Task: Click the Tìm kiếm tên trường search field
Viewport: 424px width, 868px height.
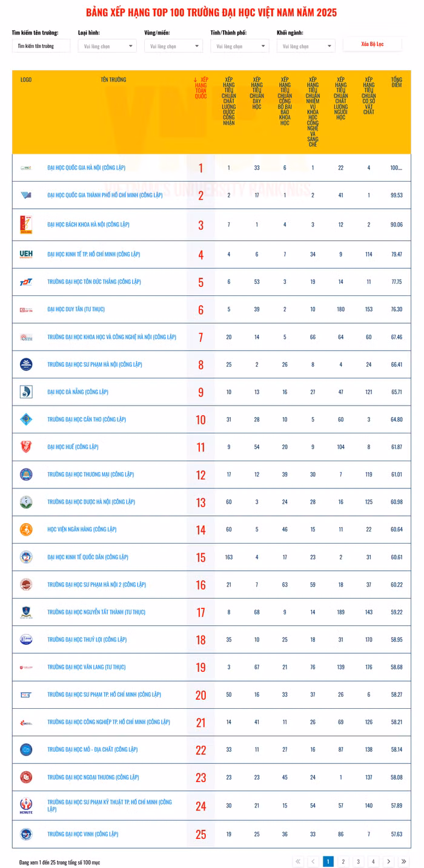Action: [41, 46]
